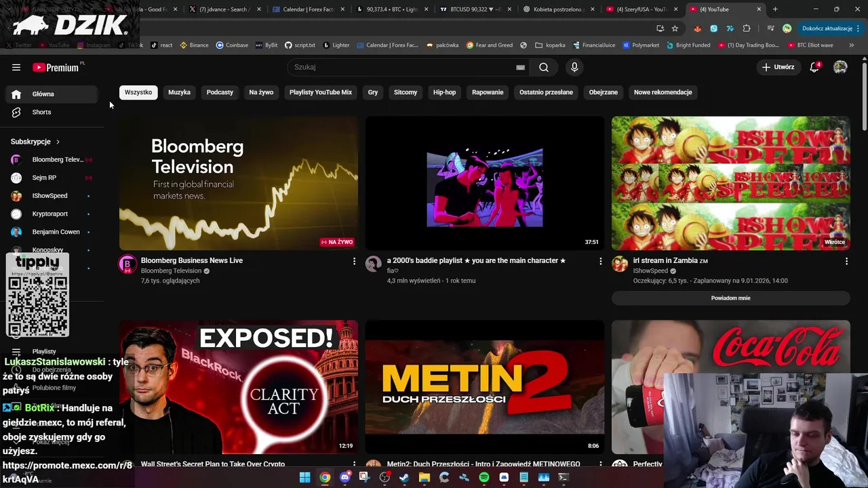Screen dimensions: 868x488
Task: Click the search magnifier button
Action: [544, 67]
